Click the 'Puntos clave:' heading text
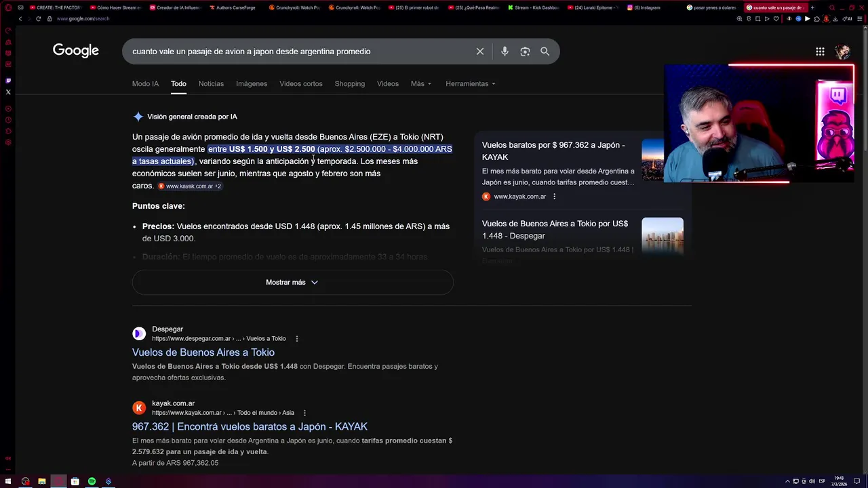This screenshot has height=488, width=868. click(159, 206)
